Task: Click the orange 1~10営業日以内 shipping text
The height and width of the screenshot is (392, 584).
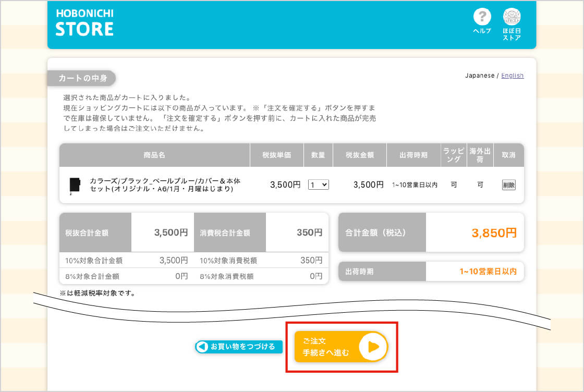Action: click(488, 272)
